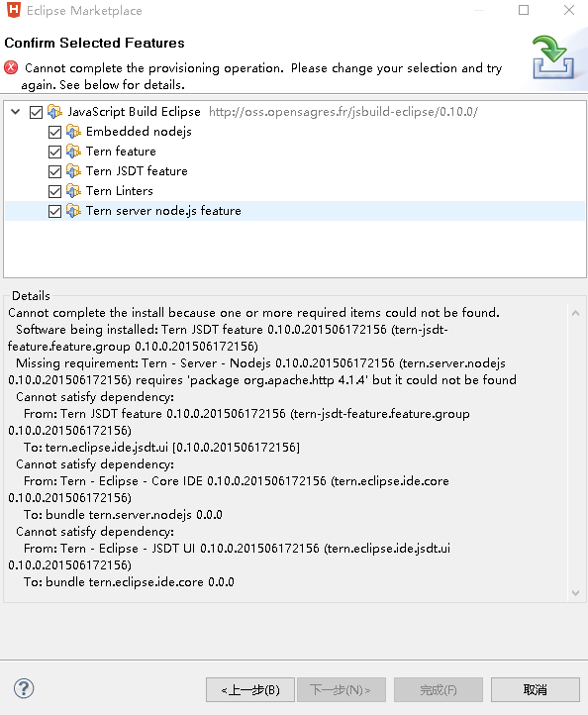
Task: Cancel the dialog with 取消 button
Action: [536, 689]
